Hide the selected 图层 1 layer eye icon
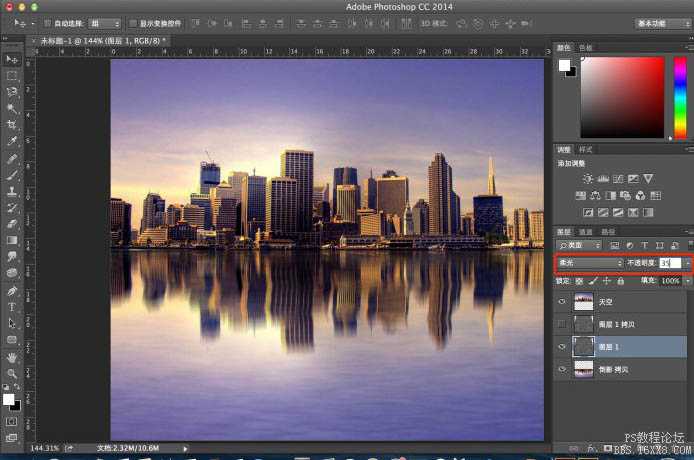The image size is (694, 460). (562, 347)
